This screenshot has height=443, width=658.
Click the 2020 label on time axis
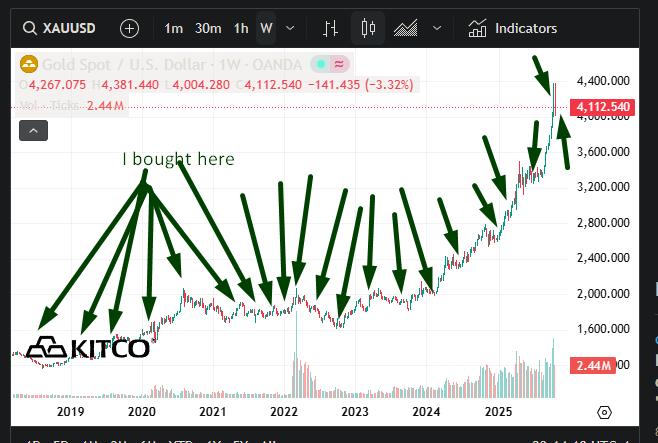[142, 412]
